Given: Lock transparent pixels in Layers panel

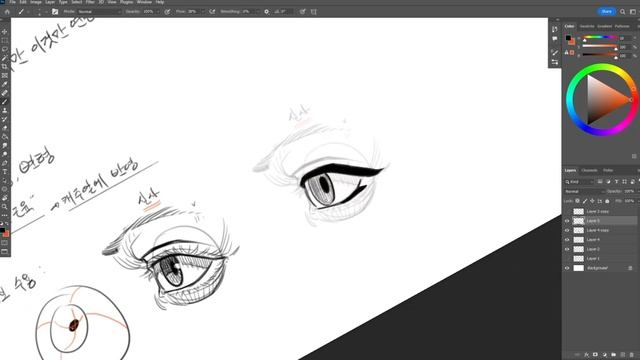Looking at the screenshot, I should 577,201.
